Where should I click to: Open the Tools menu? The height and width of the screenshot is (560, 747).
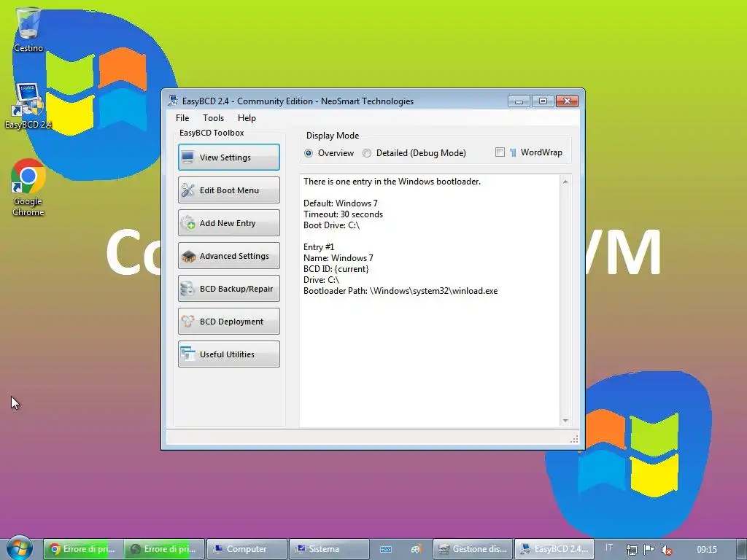[213, 118]
